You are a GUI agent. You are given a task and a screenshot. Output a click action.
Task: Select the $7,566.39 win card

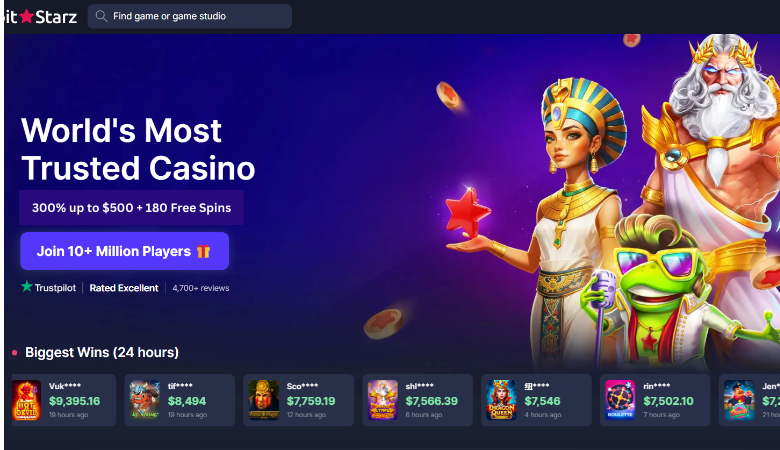click(x=417, y=400)
